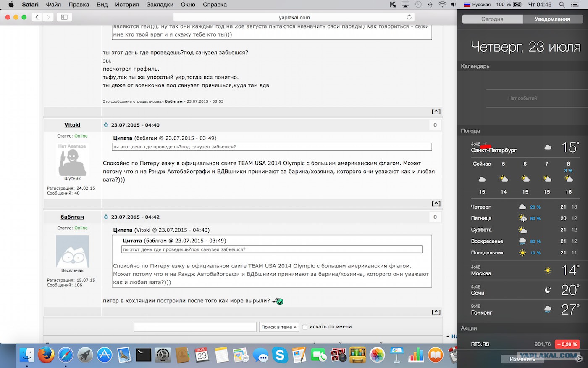Open the Справка menu

point(215,5)
